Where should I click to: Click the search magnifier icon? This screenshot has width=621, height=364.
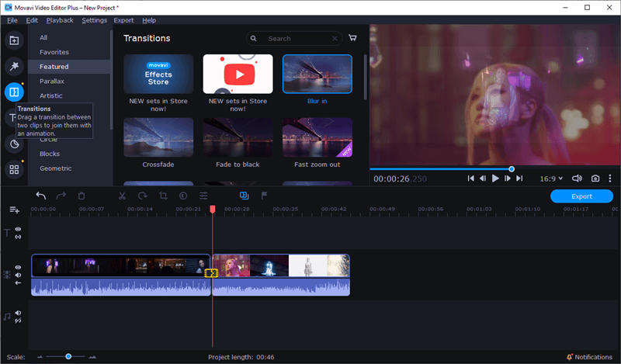tap(254, 39)
